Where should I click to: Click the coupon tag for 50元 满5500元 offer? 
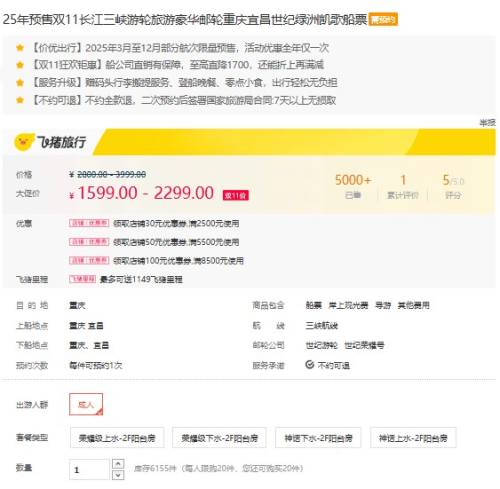pos(89,242)
